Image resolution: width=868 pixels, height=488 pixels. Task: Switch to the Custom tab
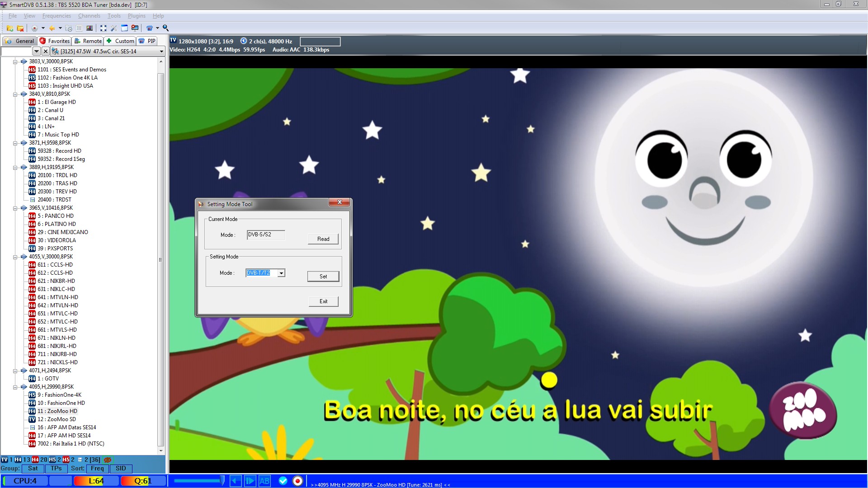(120, 41)
